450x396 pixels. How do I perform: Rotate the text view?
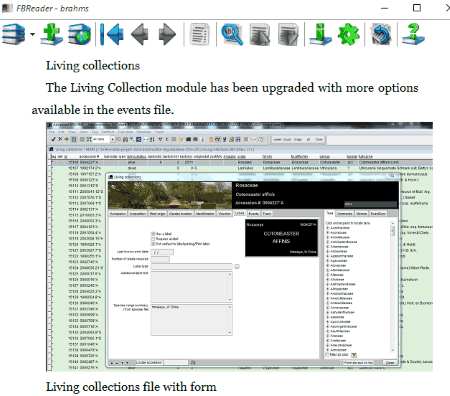click(x=381, y=34)
